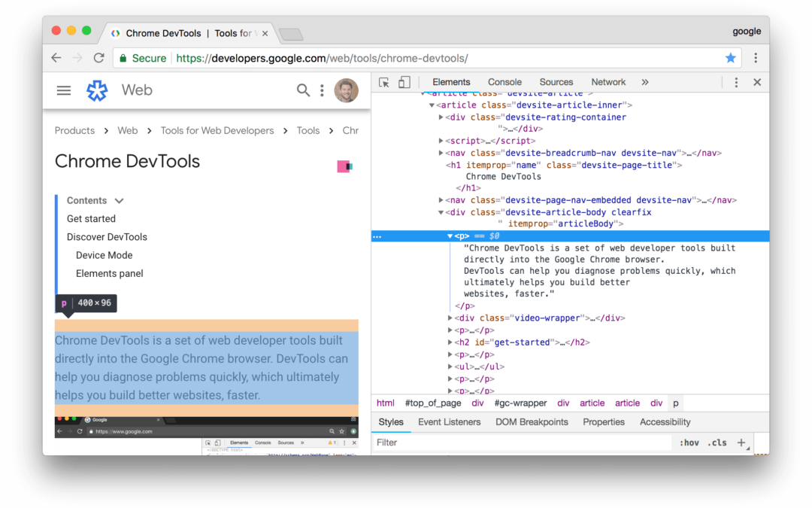The image size is (812, 508).
Task: Click the ellipsis on selected p row
Action: coord(377,236)
